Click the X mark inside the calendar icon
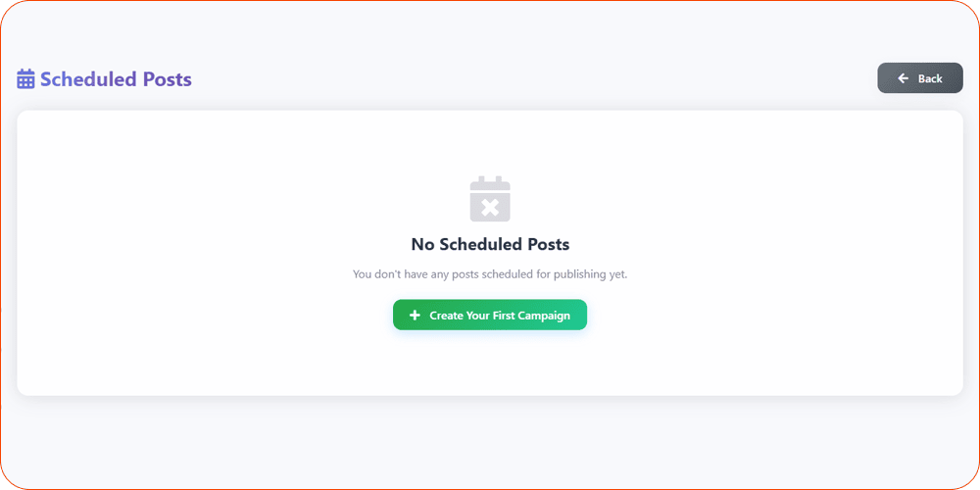980x490 pixels. point(490,206)
